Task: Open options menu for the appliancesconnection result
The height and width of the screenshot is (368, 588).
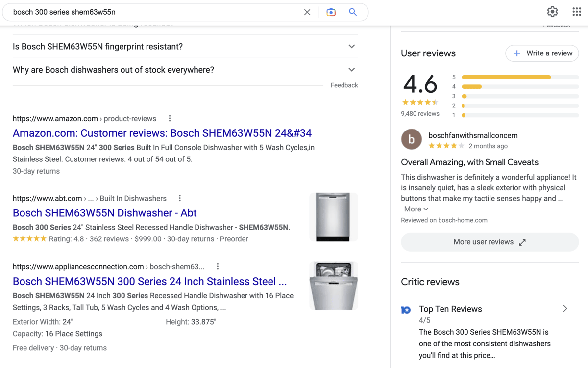Action: [218, 266]
